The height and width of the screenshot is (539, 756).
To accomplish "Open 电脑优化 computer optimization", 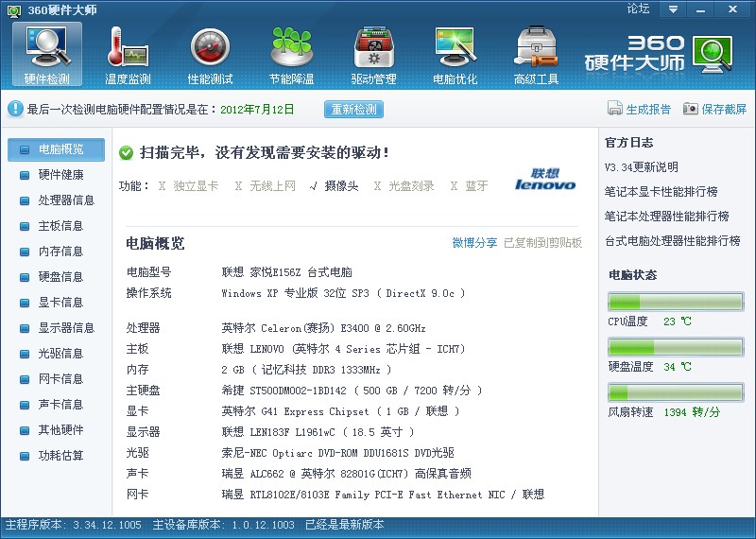I will click(x=455, y=54).
